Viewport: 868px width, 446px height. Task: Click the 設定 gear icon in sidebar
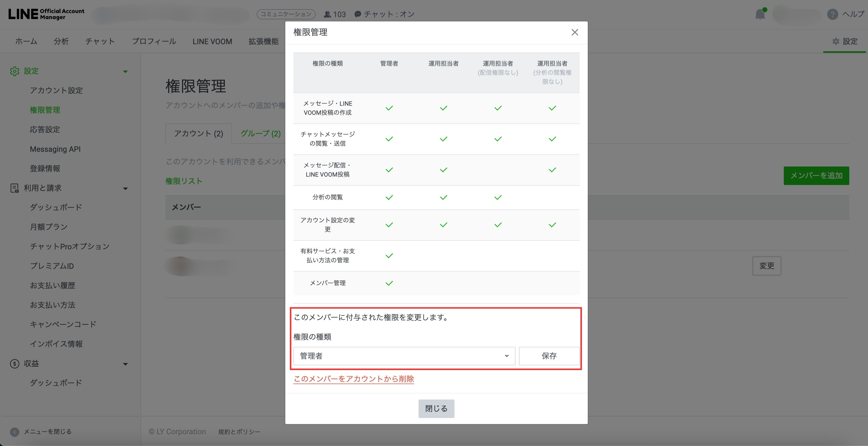click(14, 71)
